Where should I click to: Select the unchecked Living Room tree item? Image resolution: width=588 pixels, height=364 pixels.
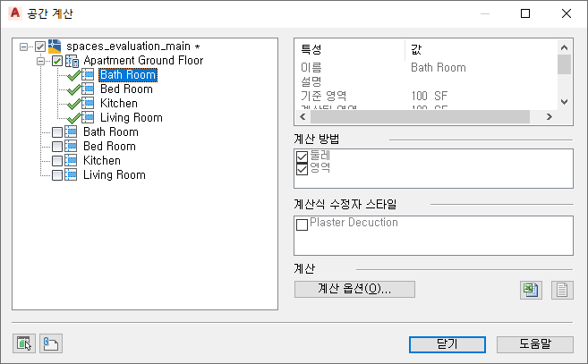tap(114, 175)
